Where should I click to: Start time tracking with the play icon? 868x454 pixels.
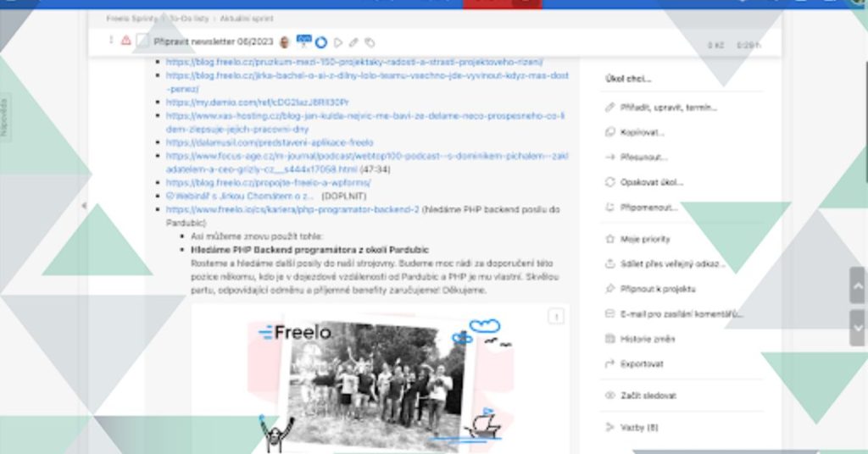[x=337, y=42]
